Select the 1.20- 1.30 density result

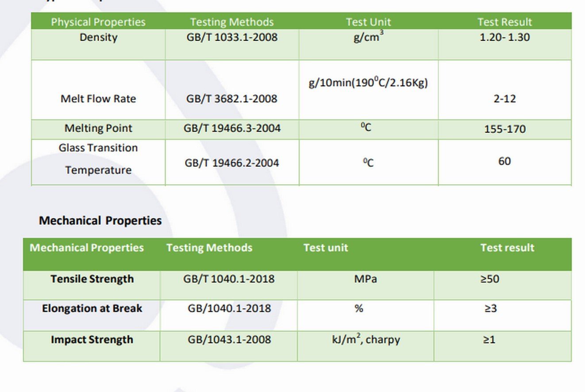(x=504, y=38)
